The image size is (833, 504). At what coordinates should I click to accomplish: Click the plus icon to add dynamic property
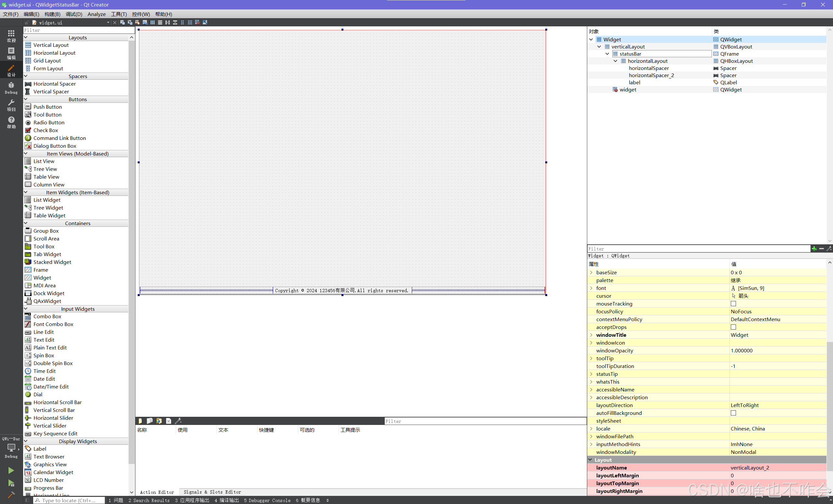pos(814,249)
